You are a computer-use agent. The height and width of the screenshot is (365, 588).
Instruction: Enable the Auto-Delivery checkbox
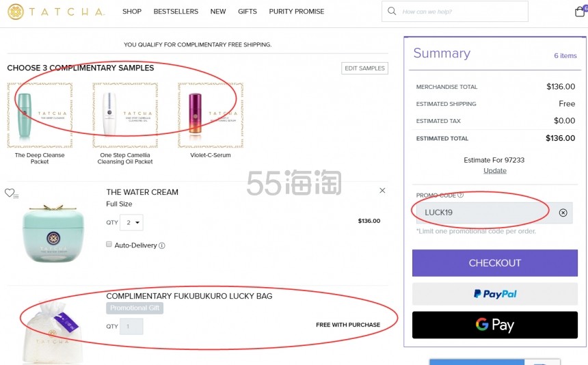point(109,244)
